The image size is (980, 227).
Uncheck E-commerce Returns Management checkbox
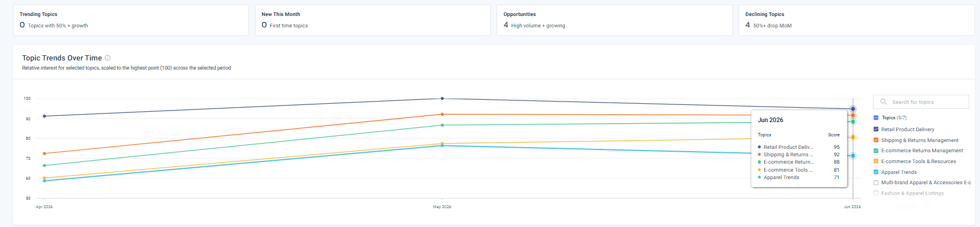pyautogui.click(x=876, y=151)
